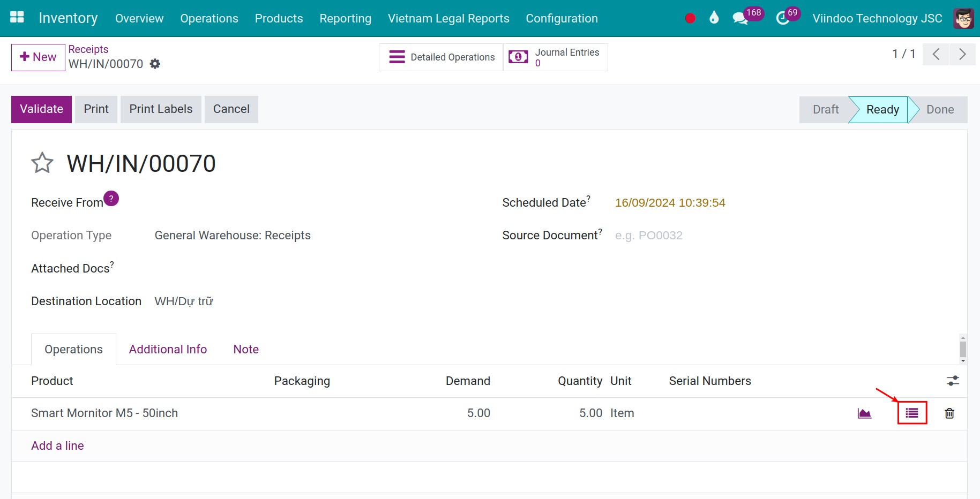
Task: Sort by Product column header
Action: [x=52, y=381]
